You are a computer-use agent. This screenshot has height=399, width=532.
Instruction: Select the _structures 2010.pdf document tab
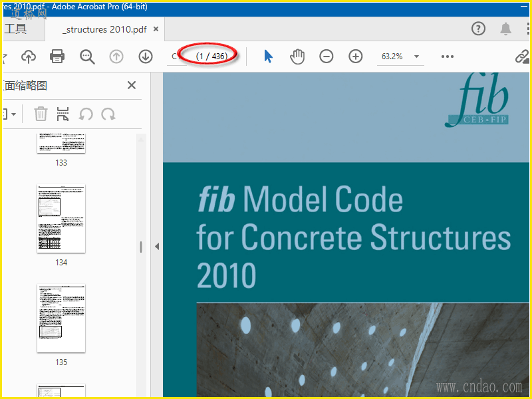pyautogui.click(x=104, y=29)
